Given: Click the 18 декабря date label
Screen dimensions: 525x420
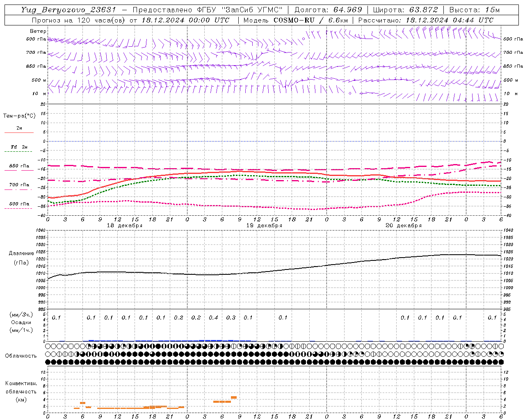Looking at the screenshot, I should pyautogui.click(x=125, y=226).
